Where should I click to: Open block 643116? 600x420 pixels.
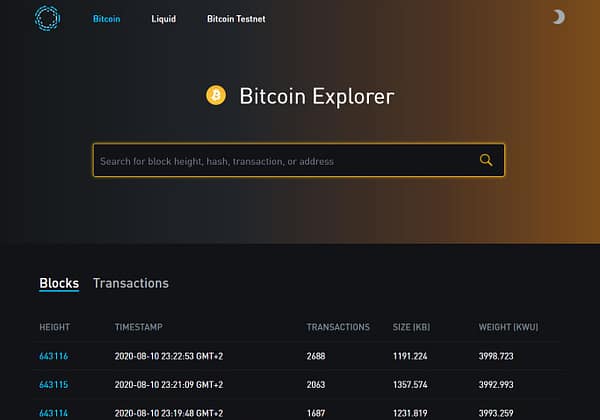pos(53,355)
